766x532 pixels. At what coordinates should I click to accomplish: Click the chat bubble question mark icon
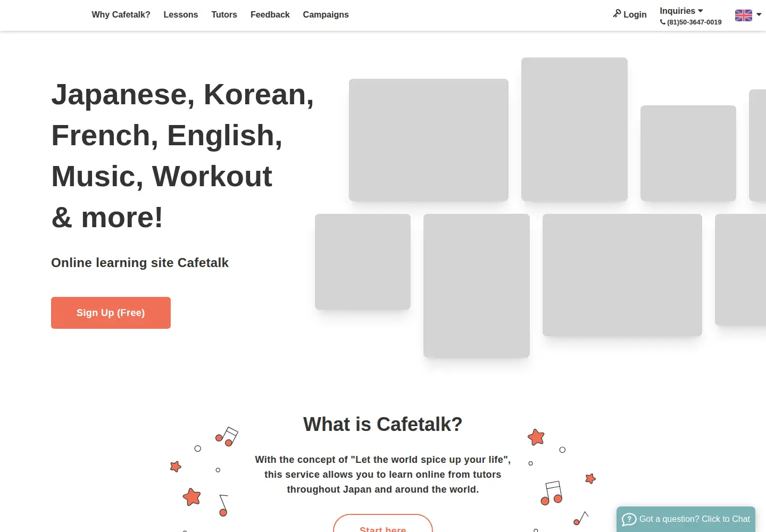point(629,519)
